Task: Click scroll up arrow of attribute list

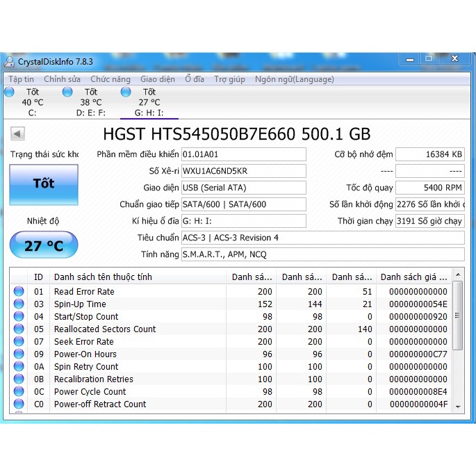Action: (458, 275)
